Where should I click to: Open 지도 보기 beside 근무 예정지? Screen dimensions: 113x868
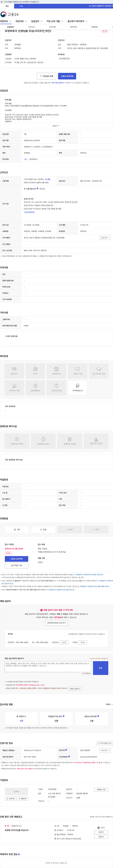[105, 238]
